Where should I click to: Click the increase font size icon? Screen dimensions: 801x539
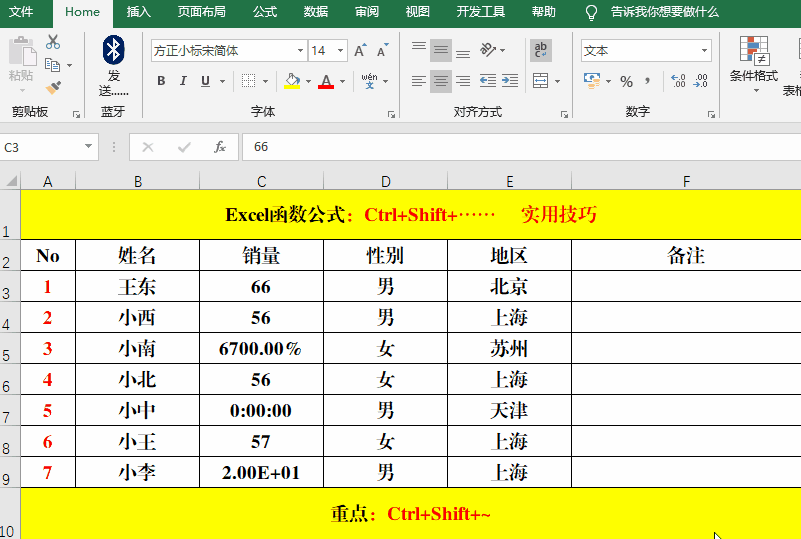click(x=360, y=51)
